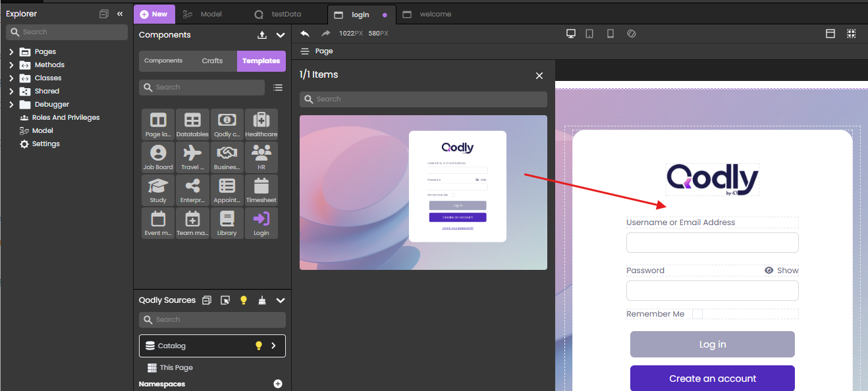
Task: Toggle the lightbulb in Qodly Sources header
Action: point(244,300)
